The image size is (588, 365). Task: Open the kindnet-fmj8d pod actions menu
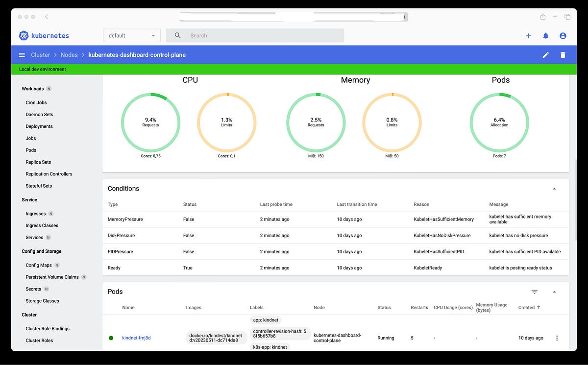coord(556,338)
